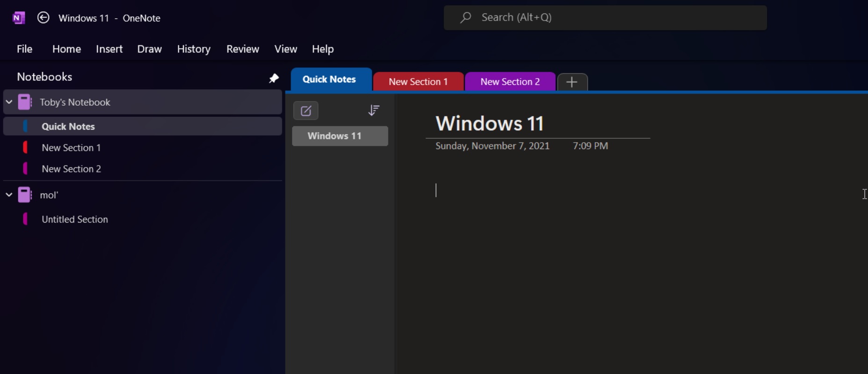Screen dimensions: 868x374
Task: Click Toby's Notebook purple notebook icon
Action: pyautogui.click(x=25, y=102)
